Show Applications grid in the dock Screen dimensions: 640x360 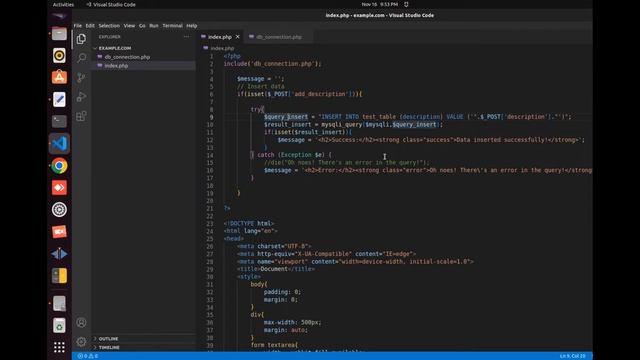point(59,347)
